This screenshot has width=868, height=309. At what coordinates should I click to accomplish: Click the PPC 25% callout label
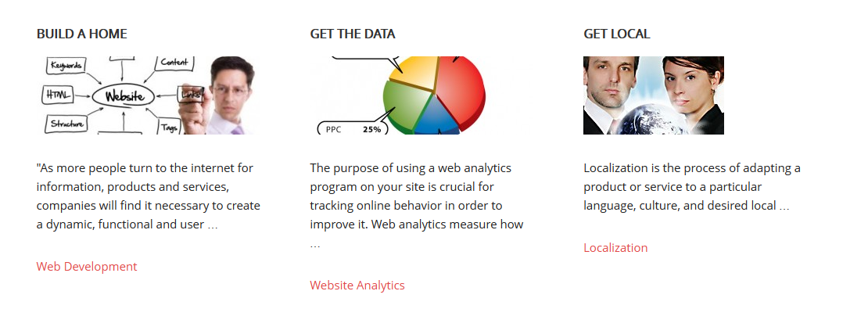pos(352,129)
